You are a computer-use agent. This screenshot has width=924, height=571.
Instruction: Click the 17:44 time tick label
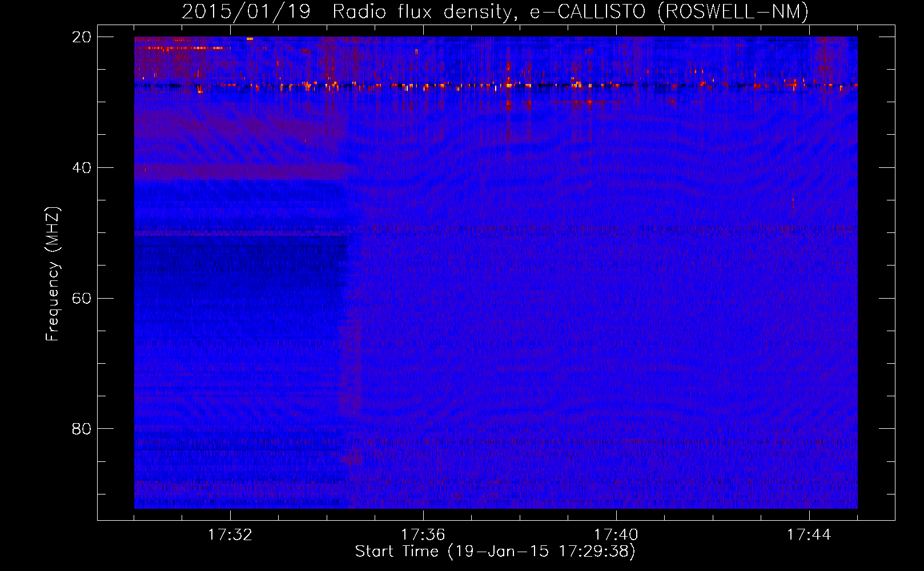pyautogui.click(x=809, y=535)
